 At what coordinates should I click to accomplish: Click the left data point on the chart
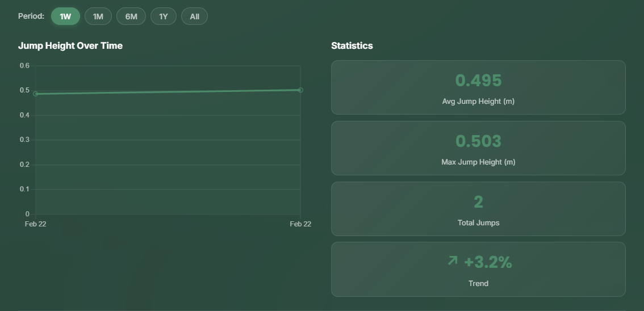click(x=36, y=94)
